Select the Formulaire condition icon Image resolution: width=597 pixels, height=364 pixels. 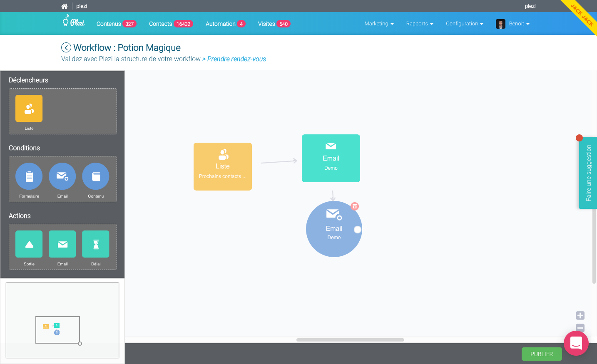click(x=29, y=176)
